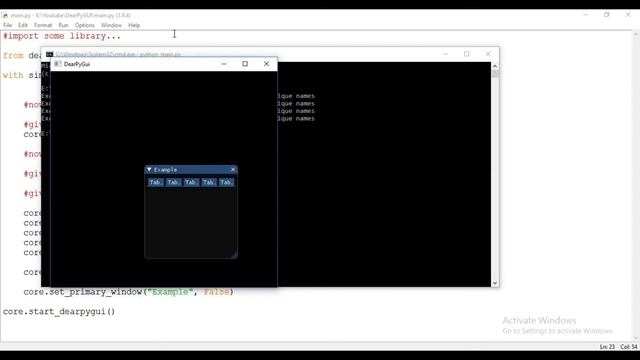Minimize the cmd.exe console window
The height and width of the screenshot is (360, 640).
tap(446, 54)
